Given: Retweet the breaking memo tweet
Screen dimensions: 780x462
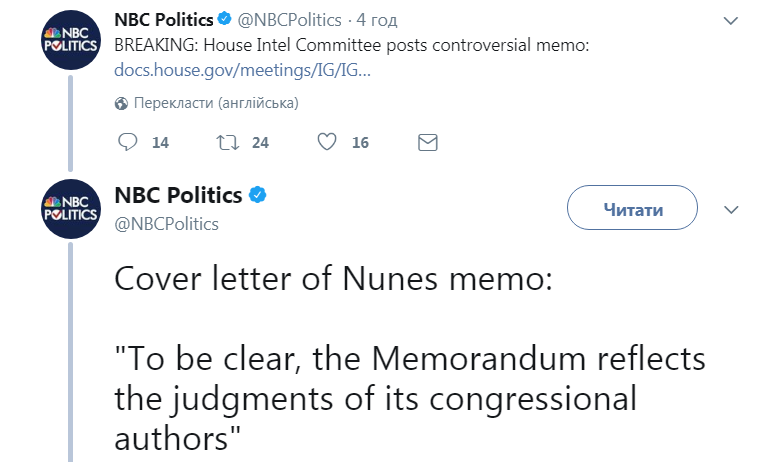Looking at the screenshot, I should [x=226, y=142].
